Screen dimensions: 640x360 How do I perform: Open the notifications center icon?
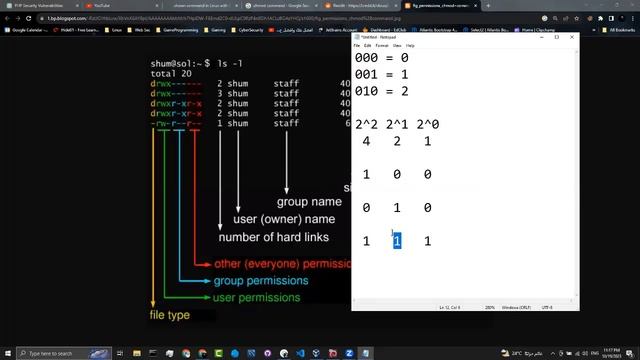(630, 353)
